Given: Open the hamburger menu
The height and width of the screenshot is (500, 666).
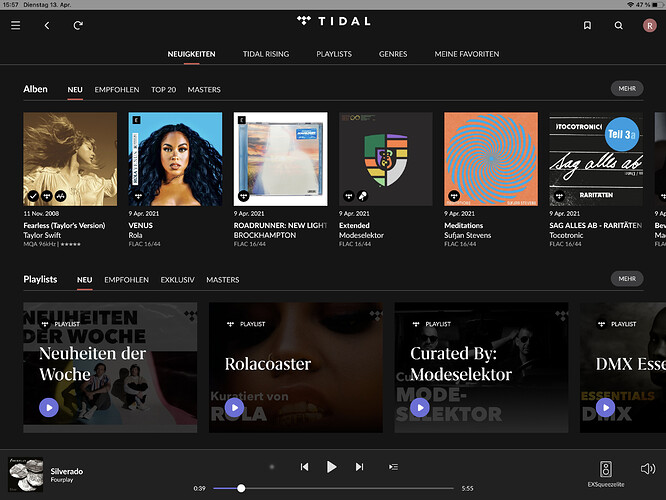Looking at the screenshot, I should [x=15, y=25].
